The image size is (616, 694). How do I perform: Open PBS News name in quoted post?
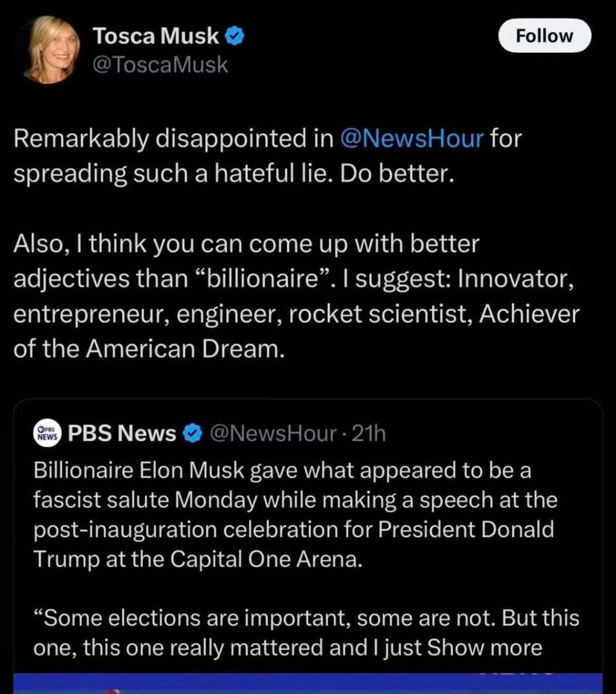(x=122, y=433)
